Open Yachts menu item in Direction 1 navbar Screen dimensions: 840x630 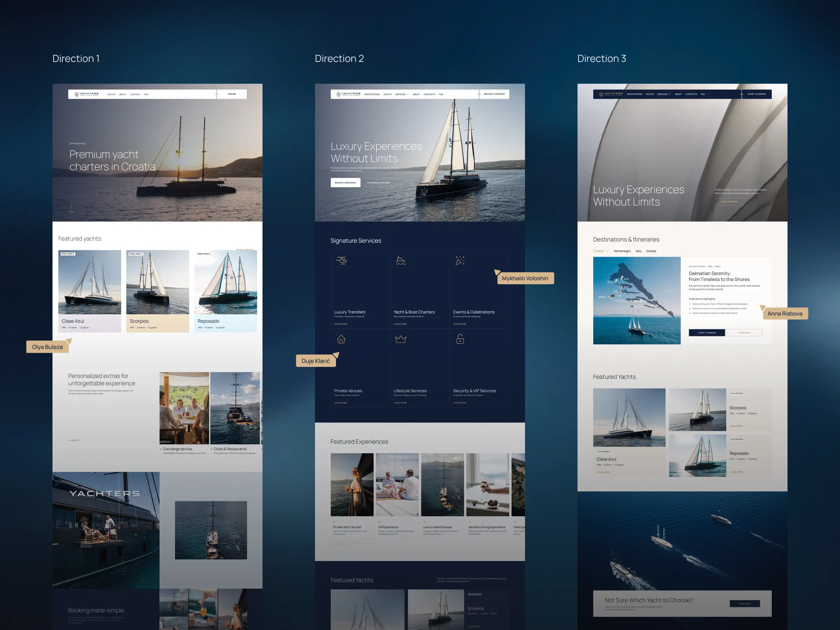click(x=111, y=94)
